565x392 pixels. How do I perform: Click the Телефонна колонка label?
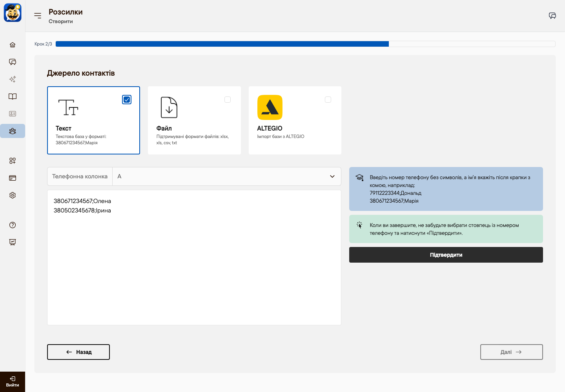[80, 176]
